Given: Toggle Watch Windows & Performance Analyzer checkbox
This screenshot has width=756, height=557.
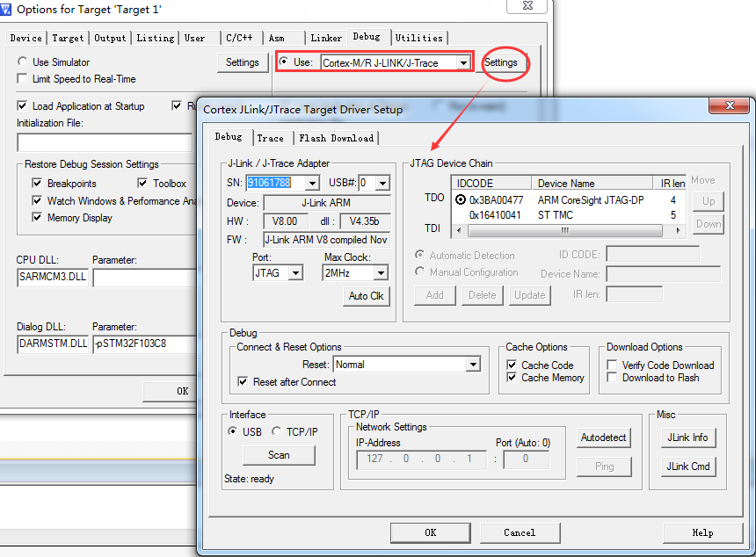Looking at the screenshot, I should click(x=37, y=200).
